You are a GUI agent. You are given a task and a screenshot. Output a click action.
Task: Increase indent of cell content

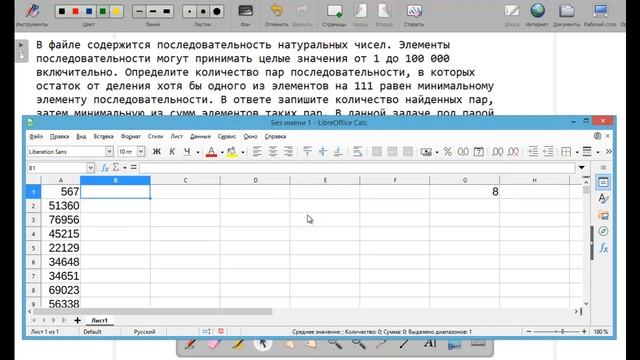(532, 152)
